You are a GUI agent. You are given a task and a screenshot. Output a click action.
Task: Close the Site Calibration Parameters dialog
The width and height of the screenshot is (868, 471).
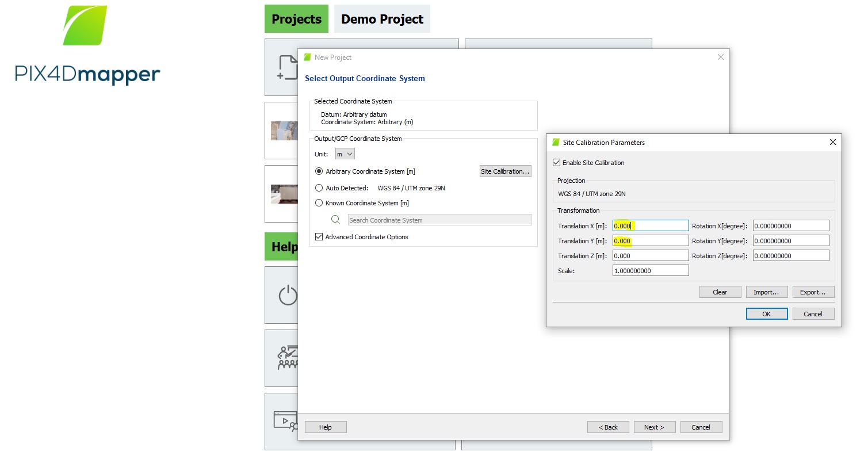click(832, 142)
